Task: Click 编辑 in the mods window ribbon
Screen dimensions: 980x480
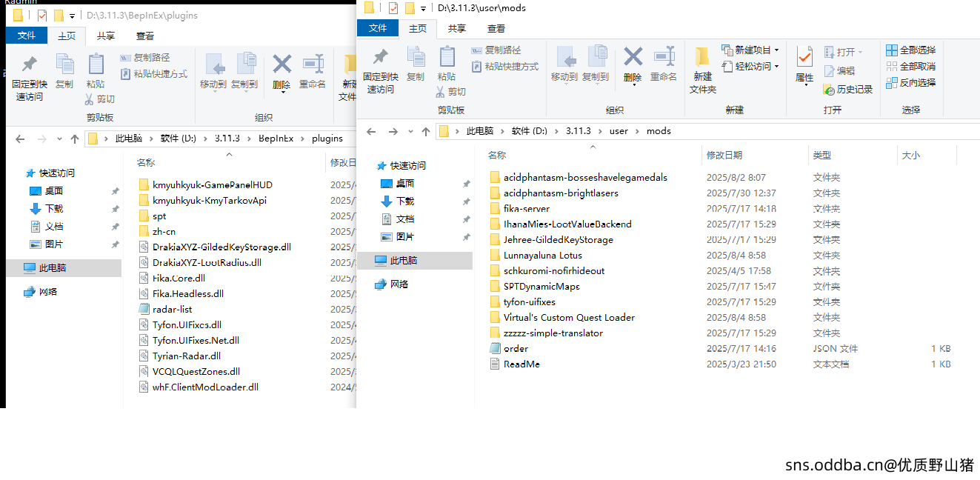Action: [x=839, y=71]
